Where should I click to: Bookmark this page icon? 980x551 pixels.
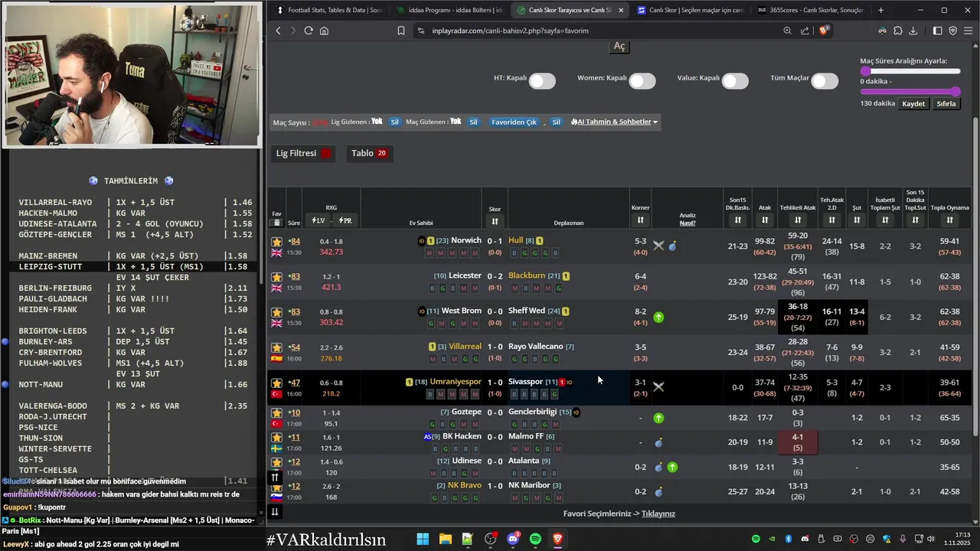(x=400, y=31)
